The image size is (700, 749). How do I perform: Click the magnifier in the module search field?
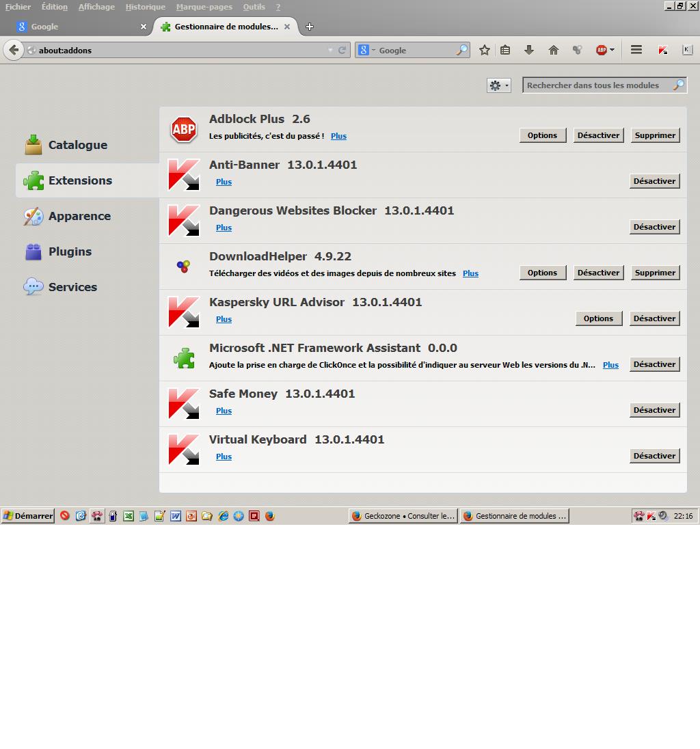point(679,85)
